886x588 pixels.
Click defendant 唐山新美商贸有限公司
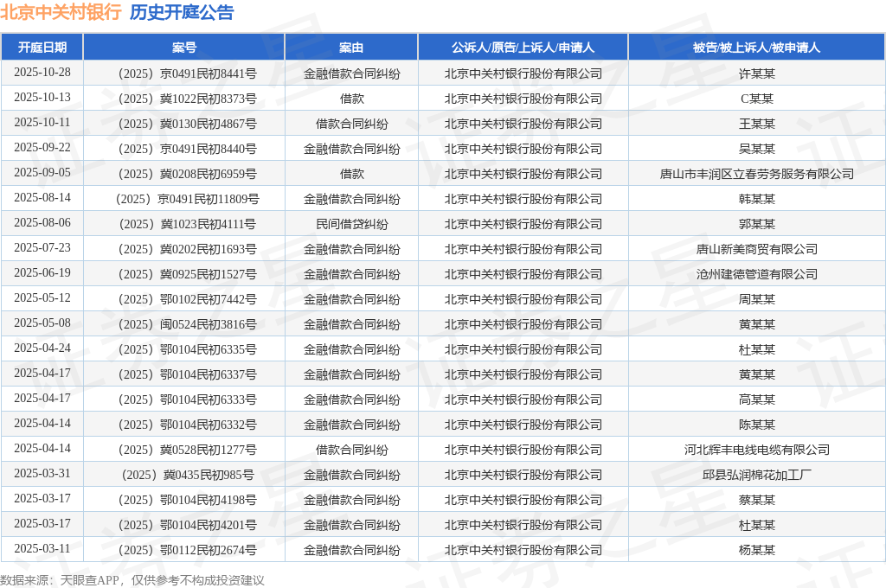tap(756, 249)
